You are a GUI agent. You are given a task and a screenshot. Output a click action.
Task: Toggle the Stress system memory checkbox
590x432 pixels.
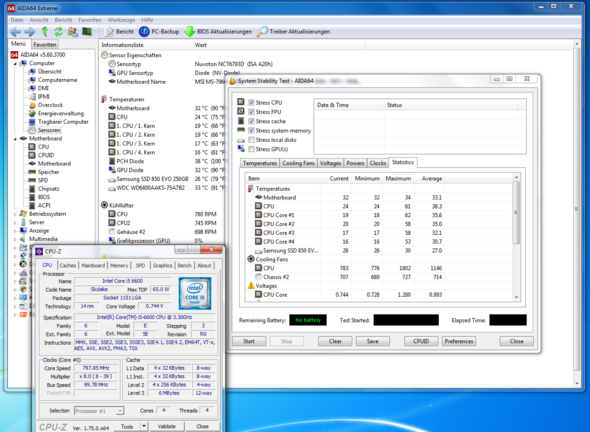point(251,131)
